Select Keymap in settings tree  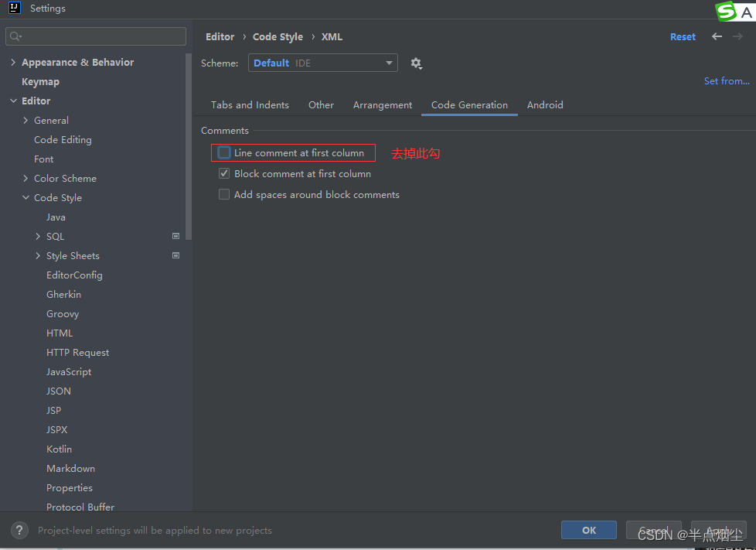40,81
